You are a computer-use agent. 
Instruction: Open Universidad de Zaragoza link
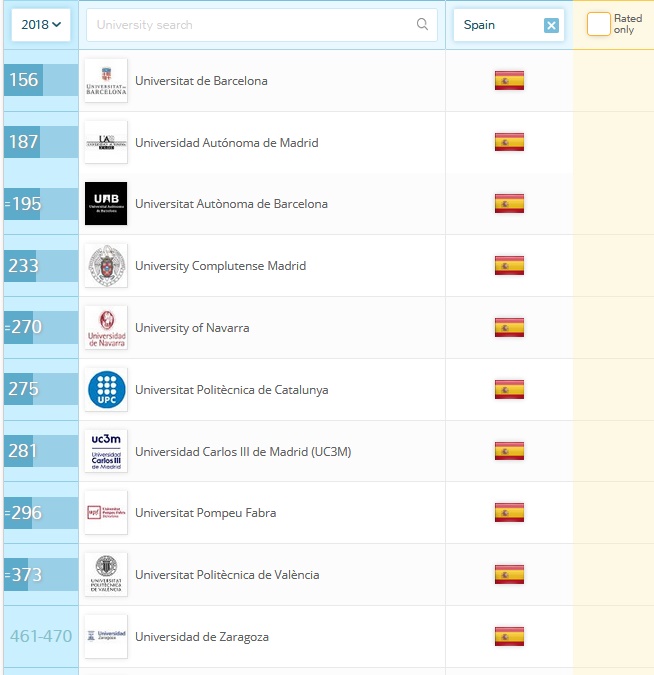pos(202,637)
